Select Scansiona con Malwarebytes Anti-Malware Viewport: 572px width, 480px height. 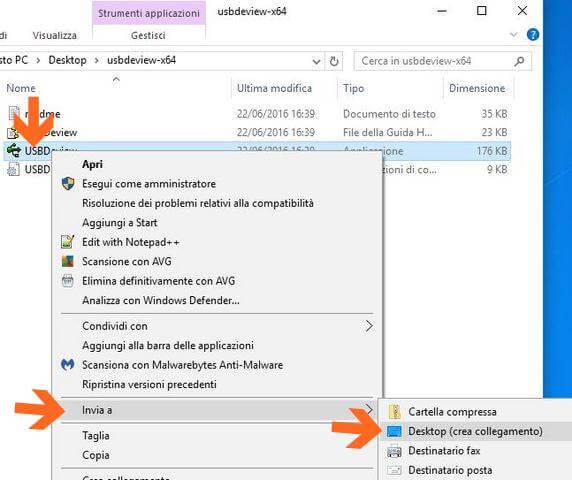pyautogui.click(x=182, y=365)
